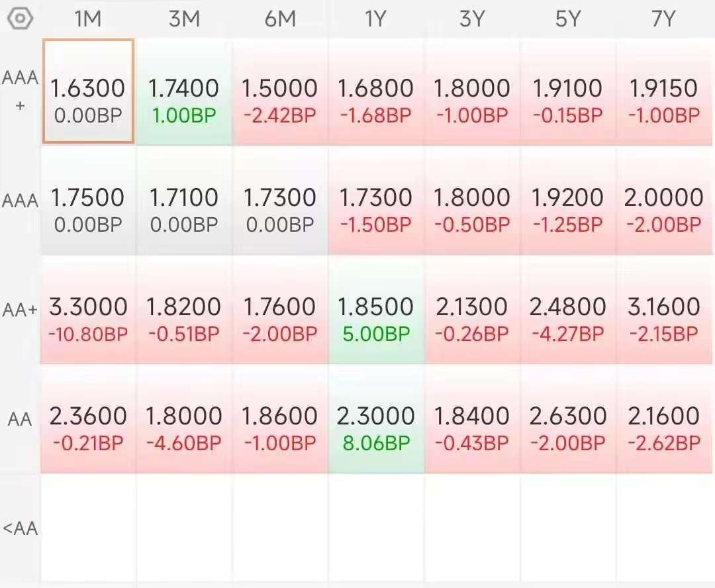Select the empty <AA 1Y cell
715x588 pixels.
pyautogui.click(x=376, y=528)
